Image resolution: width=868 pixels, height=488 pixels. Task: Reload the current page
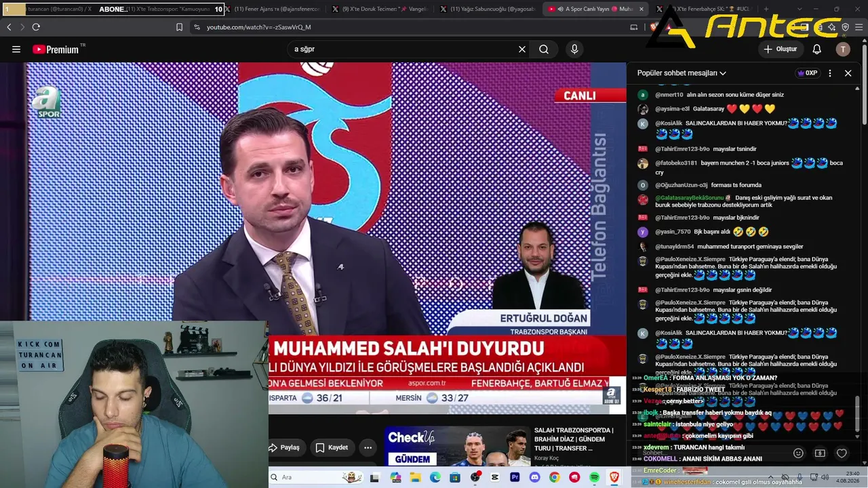coord(36,27)
